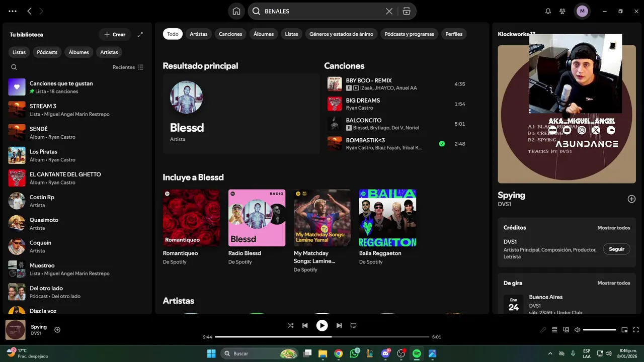The width and height of the screenshot is (644, 362).
Task: Add Spying to library from right panel
Action: coord(631,199)
